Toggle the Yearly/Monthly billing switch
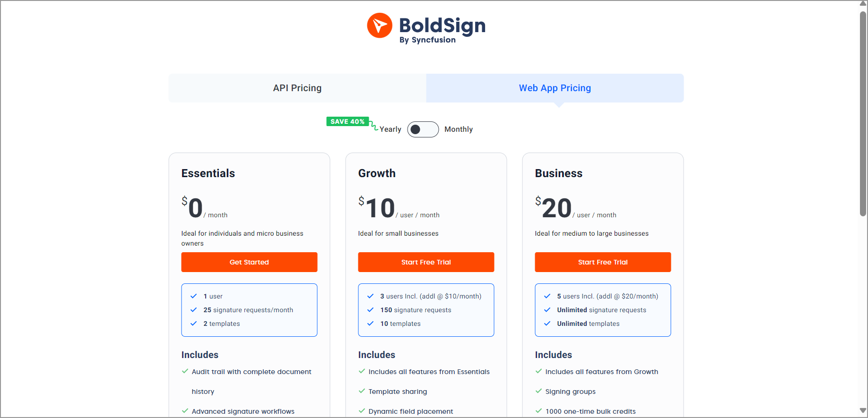The height and width of the screenshot is (418, 868). [423, 129]
